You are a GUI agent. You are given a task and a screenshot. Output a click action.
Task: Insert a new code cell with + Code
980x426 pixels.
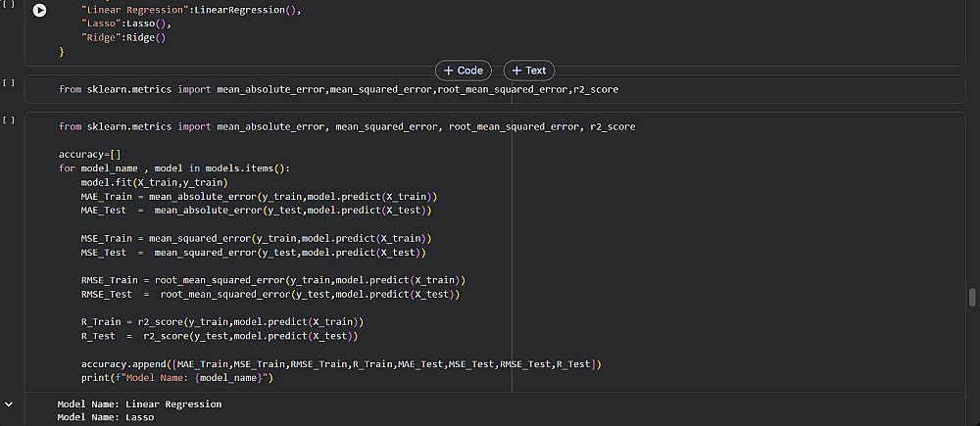point(464,71)
